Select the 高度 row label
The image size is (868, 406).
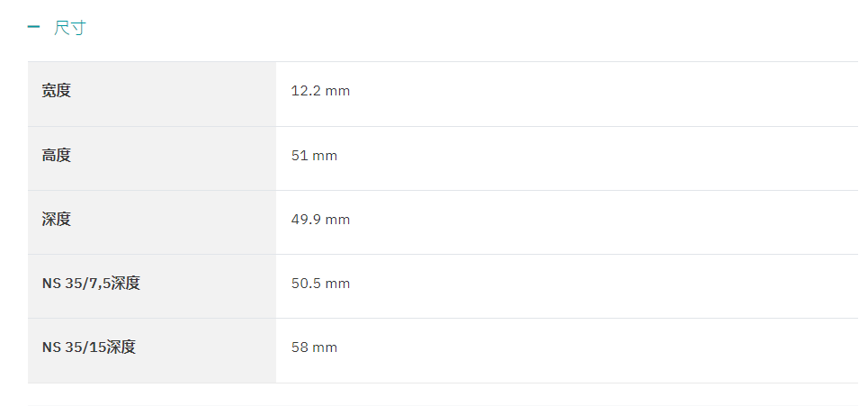point(57,155)
